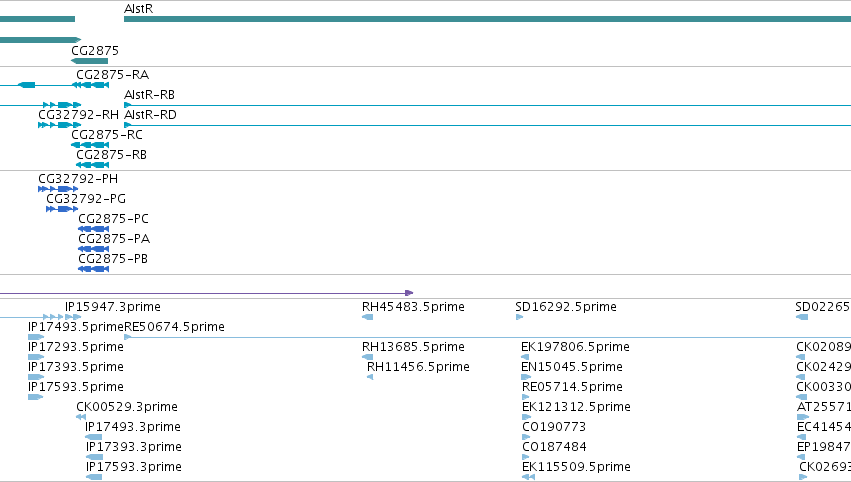
Task: Select the CG32792-PG protein label
Action: point(86,199)
